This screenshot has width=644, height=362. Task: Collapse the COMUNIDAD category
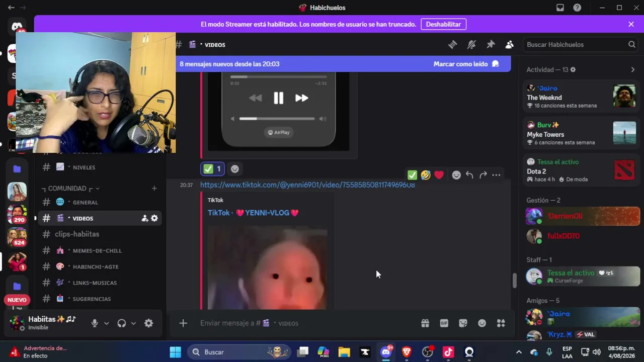point(70,189)
